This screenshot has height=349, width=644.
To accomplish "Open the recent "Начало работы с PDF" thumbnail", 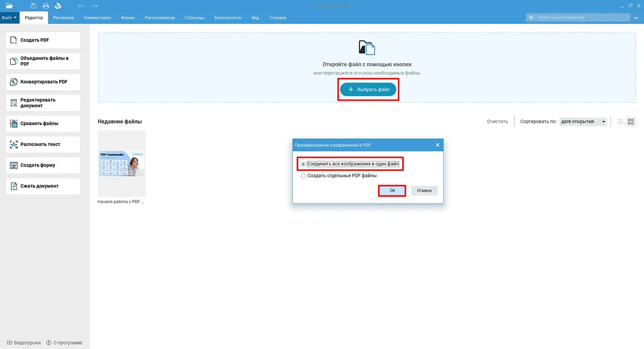I will (x=121, y=164).
